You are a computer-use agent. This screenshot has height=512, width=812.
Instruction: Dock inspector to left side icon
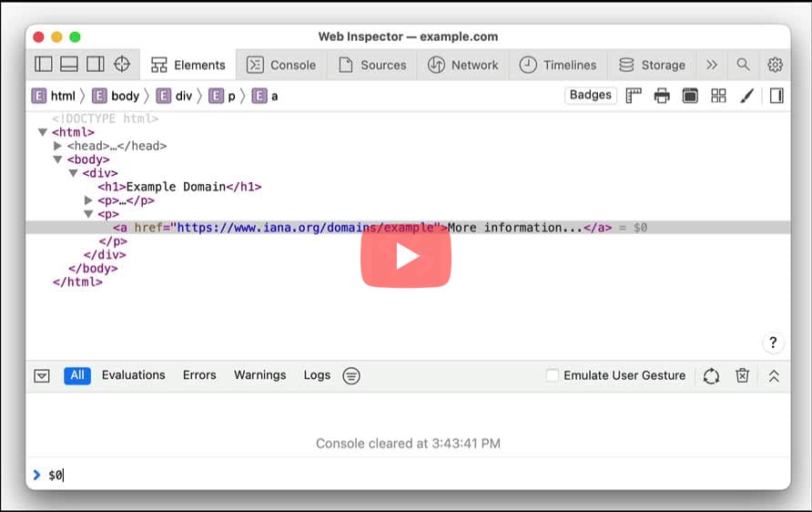point(43,65)
